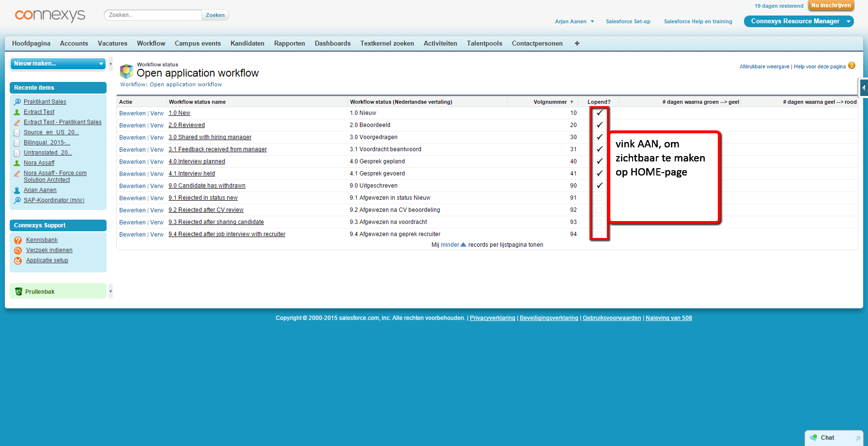
Task: Click the Chat bubble icon
Action: (813, 437)
